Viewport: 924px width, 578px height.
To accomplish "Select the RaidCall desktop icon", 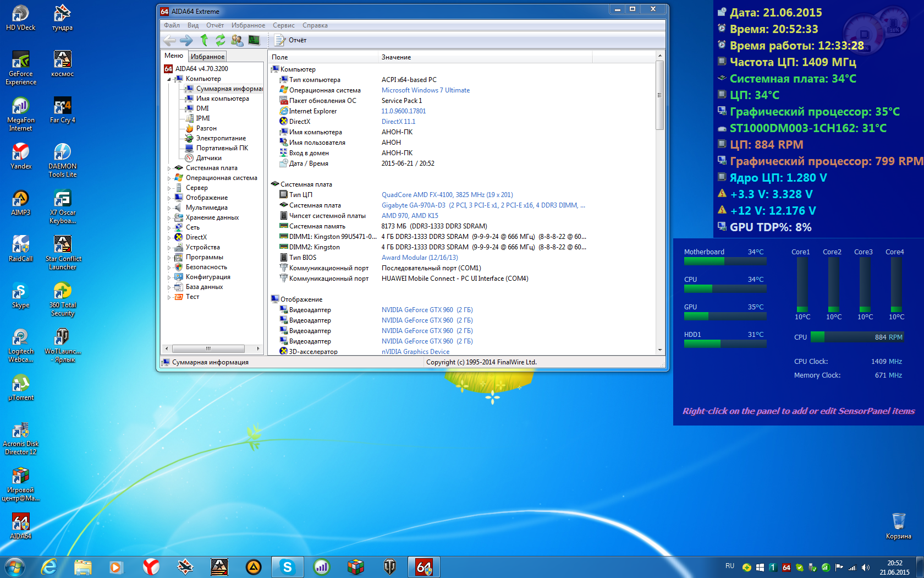I will [21, 249].
